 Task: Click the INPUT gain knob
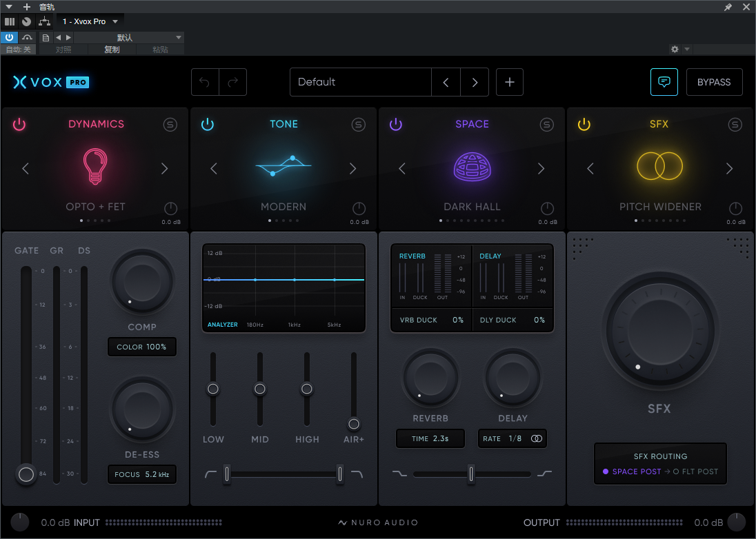20,522
